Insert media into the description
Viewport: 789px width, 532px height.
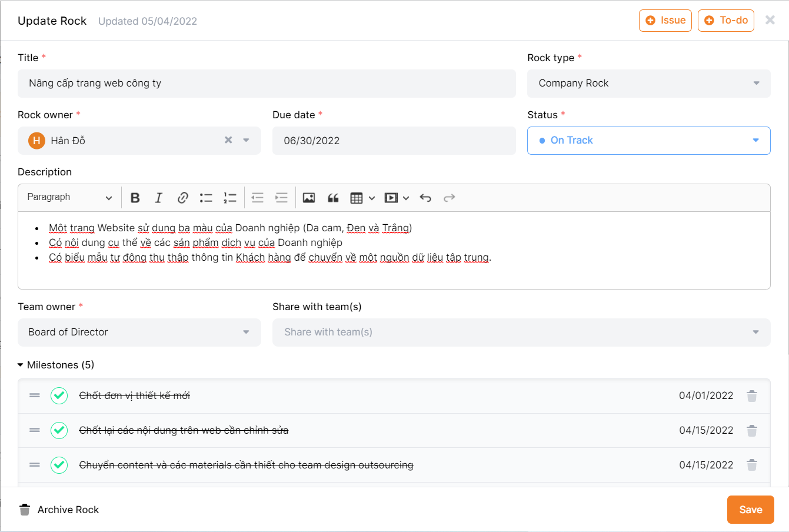(391, 198)
